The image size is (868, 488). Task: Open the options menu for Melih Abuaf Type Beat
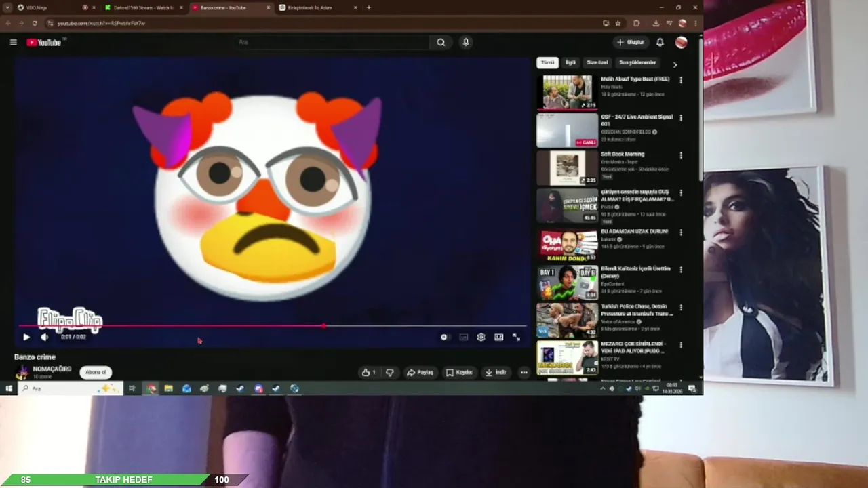coord(681,80)
